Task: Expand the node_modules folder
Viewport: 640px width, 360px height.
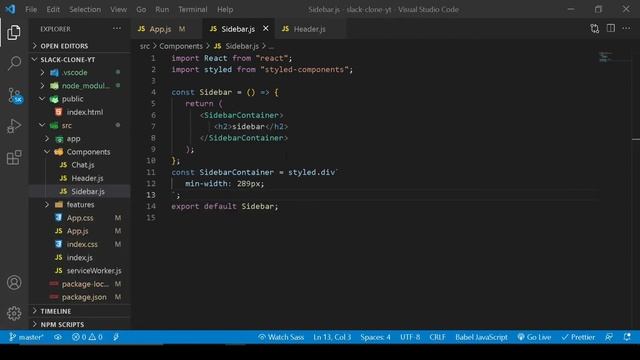Action: coord(80,86)
